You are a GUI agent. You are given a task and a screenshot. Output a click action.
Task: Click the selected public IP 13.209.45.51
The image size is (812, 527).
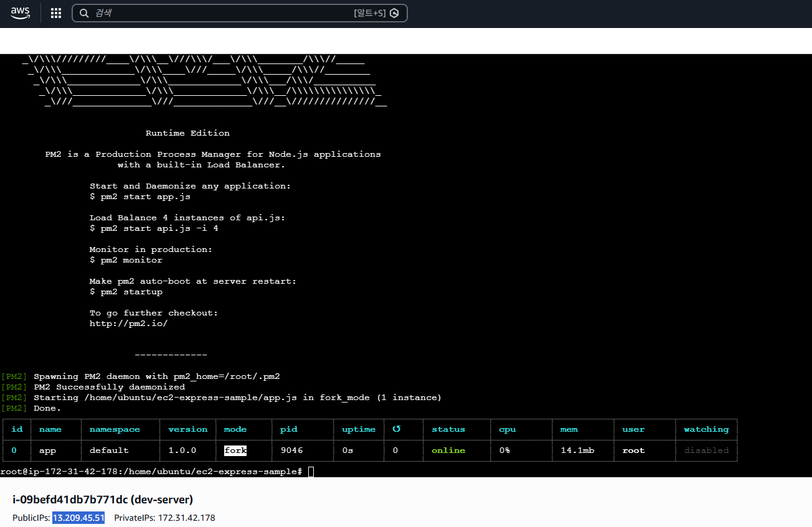pos(78,518)
